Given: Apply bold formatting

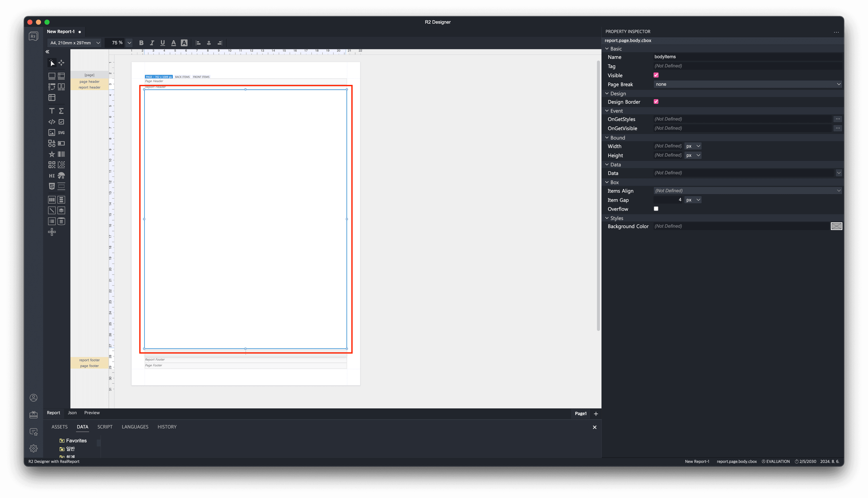Looking at the screenshot, I should [x=141, y=43].
